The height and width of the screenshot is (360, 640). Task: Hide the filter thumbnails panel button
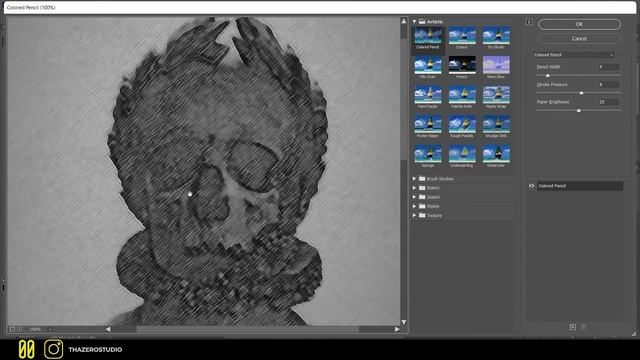[529, 22]
